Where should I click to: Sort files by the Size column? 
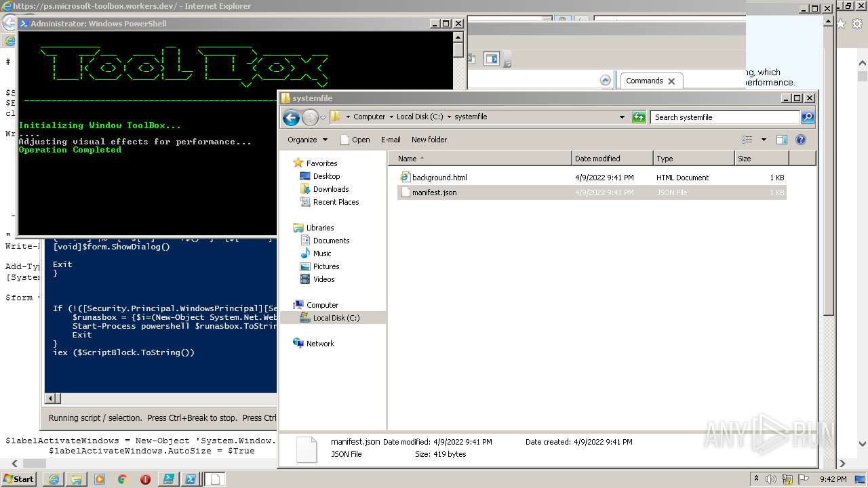pos(762,159)
